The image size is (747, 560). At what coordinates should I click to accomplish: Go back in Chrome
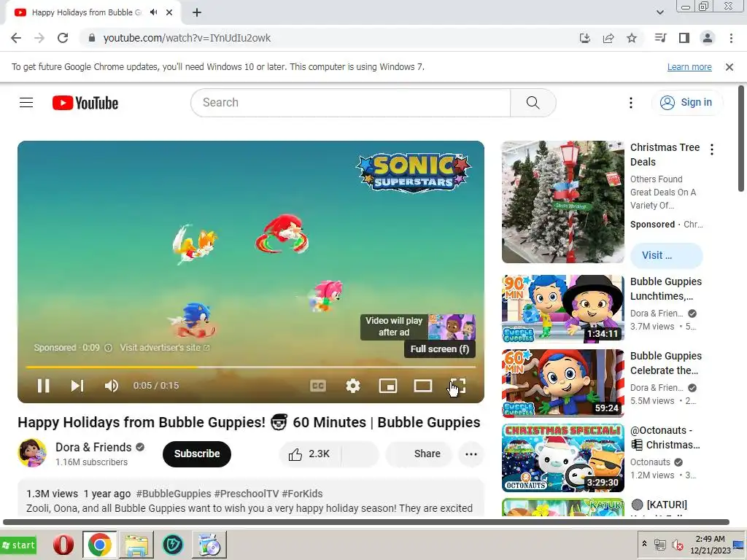coord(16,38)
